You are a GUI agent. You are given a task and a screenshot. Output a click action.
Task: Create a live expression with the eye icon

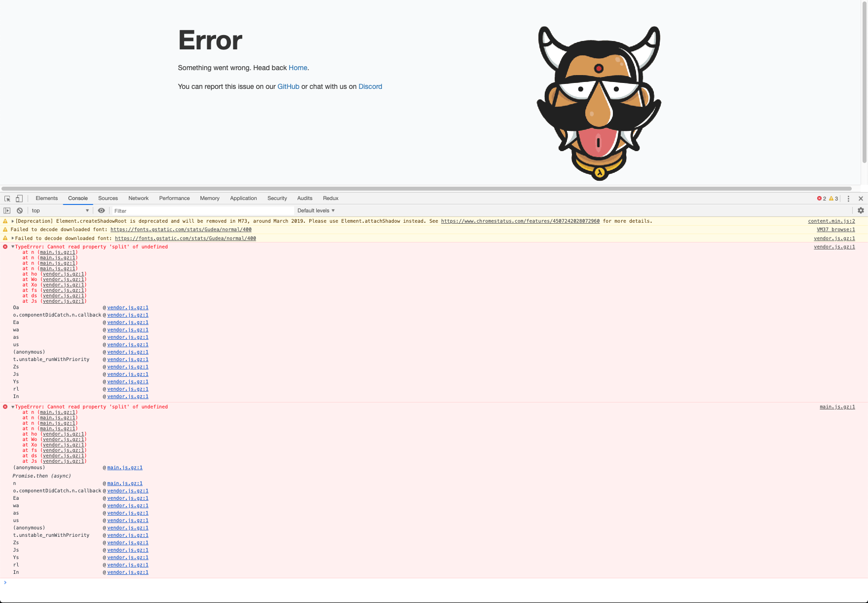[x=101, y=210]
